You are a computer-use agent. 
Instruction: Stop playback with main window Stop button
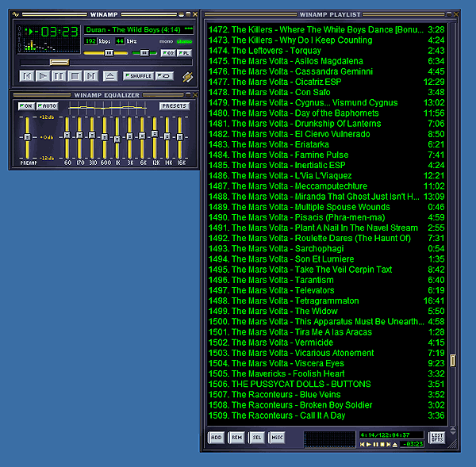click(x=75, y=76)
